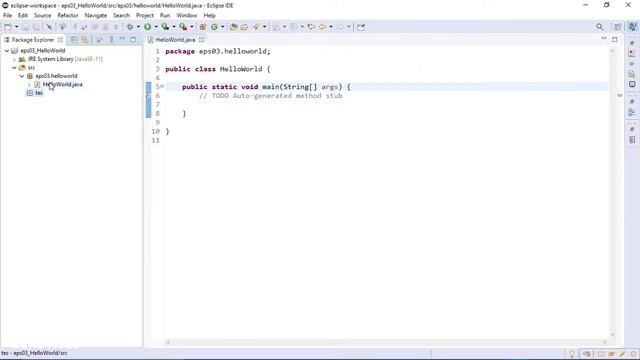Click the lightbulb icon in status bar
The image size is (640, 360).
[572, 354]
